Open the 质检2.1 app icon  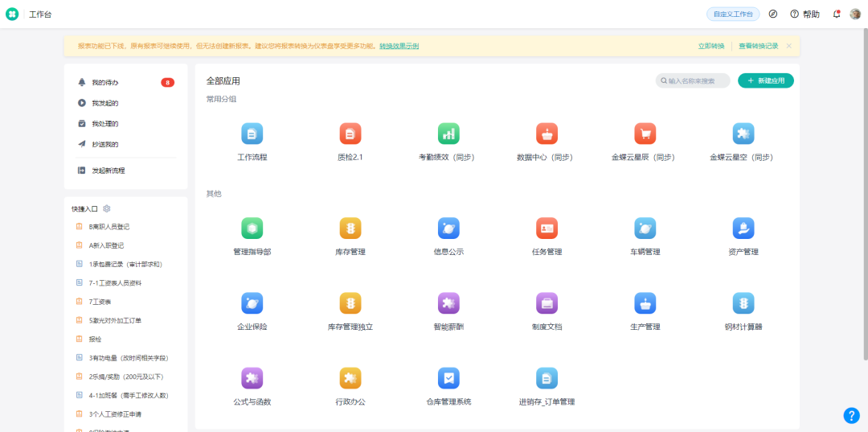point(350,134)
